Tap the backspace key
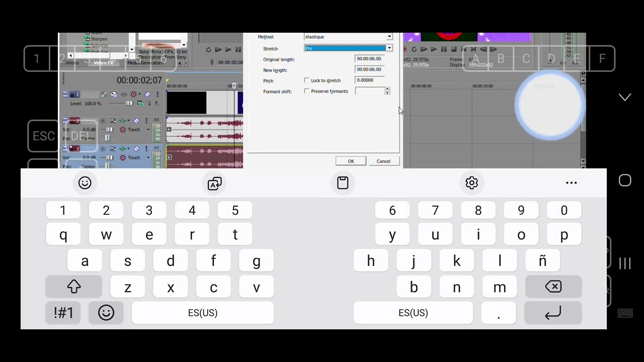This screenshot has height=362, width=644. [x=553, y=287]
